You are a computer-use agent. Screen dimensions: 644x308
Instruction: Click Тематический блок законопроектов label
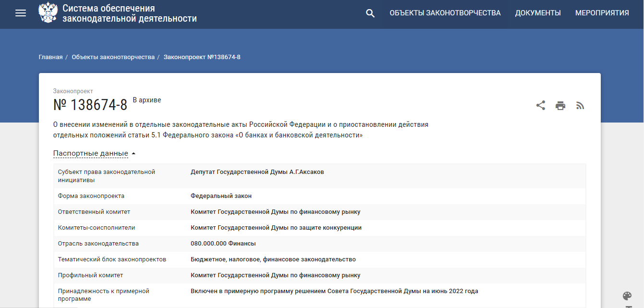point(112,259)
